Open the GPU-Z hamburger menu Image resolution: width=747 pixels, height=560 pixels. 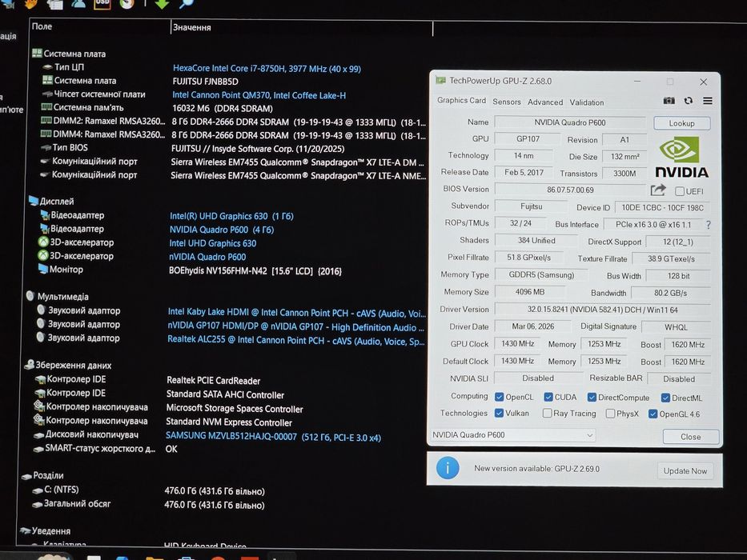click(x=708, y=101)
